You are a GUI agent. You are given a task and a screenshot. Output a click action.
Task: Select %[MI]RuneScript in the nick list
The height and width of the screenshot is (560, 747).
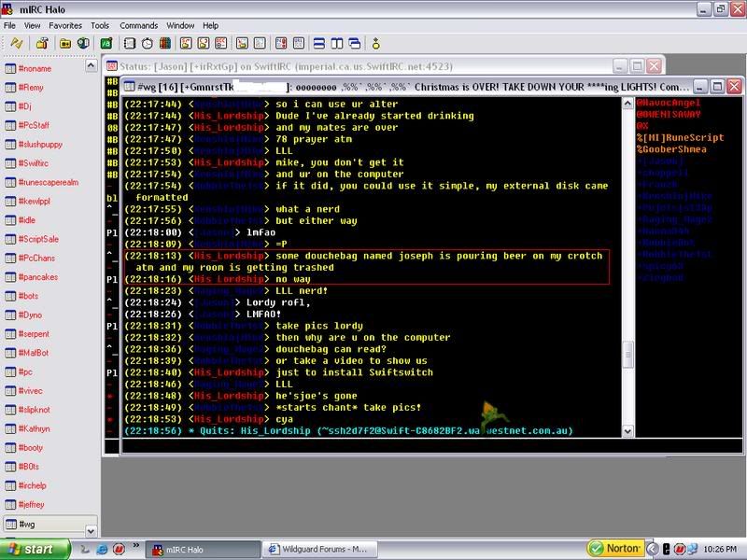(x=681, y=137)
